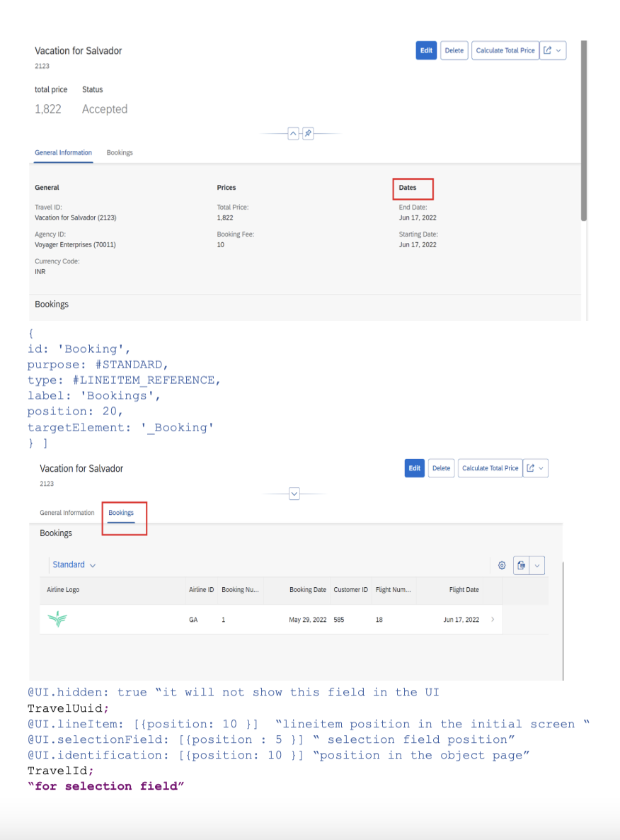Viewport: 620px width, 840px height.
Task: Pin the header with the pin icon
Action: click(308, 133)
